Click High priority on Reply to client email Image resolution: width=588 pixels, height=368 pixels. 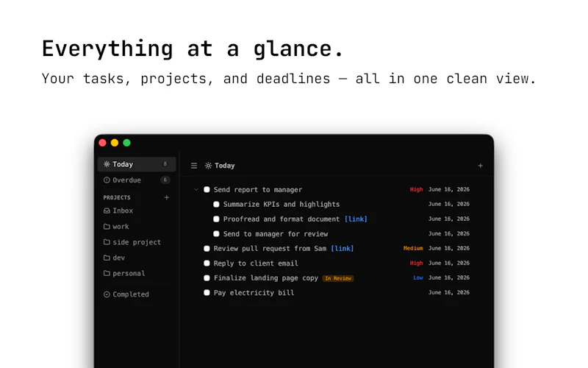[416, 263]
